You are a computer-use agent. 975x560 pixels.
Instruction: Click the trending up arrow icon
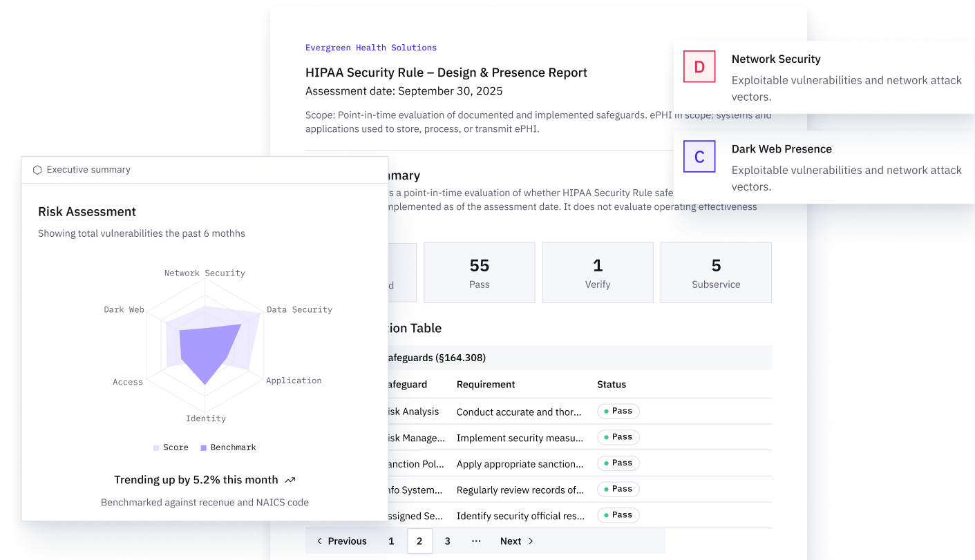point(290,480)
